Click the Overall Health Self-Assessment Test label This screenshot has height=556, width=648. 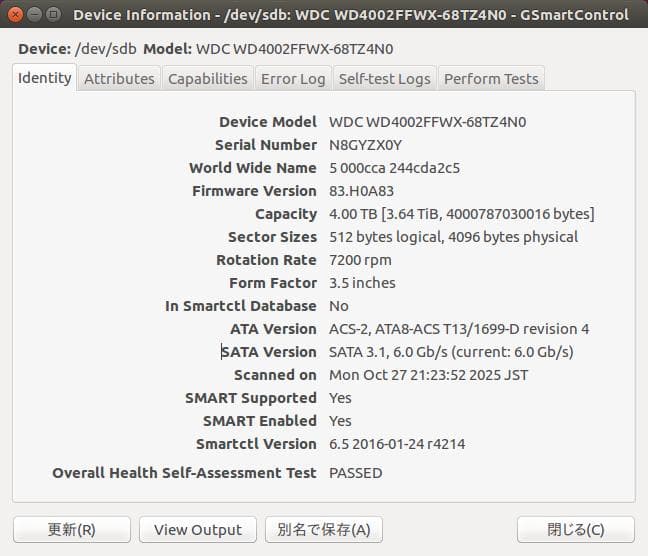click(184, 473)
